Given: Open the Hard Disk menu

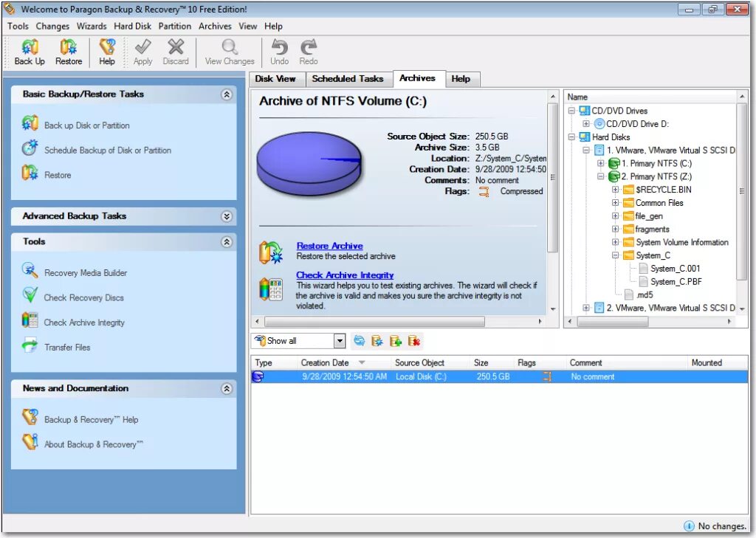Looking at the screenshot, I should click(133, 26).
